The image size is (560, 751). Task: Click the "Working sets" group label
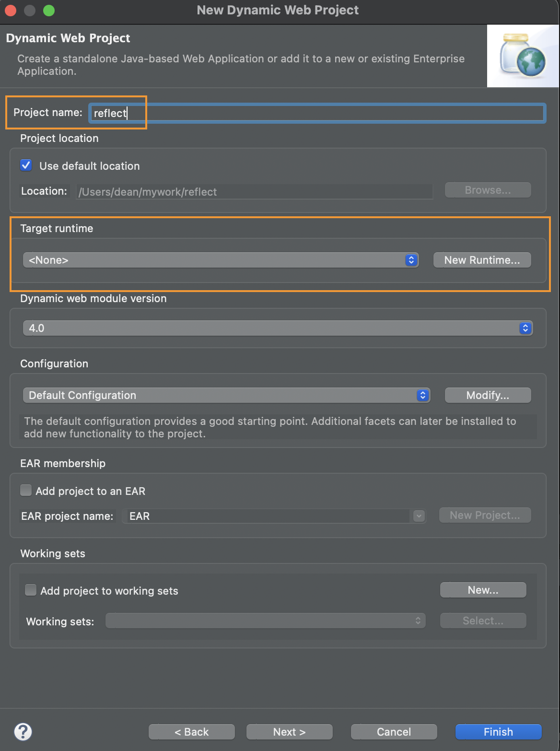click(x=53, y=553)
